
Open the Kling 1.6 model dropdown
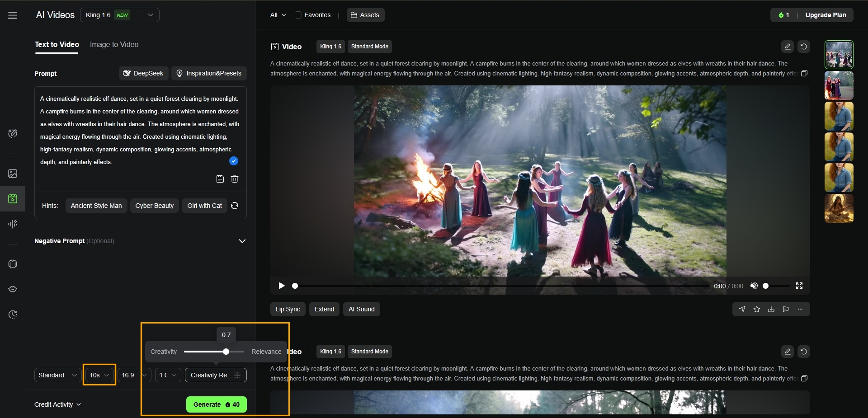pos(120,15)
